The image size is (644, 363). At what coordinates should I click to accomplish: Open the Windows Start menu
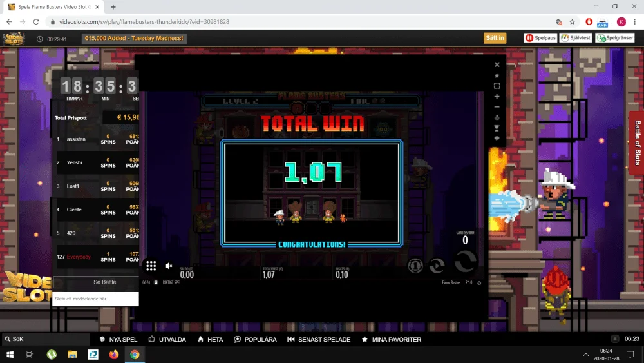pos(10,355)
